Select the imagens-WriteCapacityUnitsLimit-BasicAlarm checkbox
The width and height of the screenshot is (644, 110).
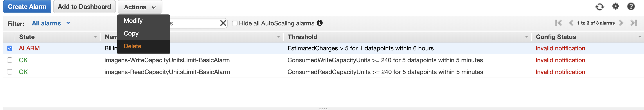coord(10,60)
